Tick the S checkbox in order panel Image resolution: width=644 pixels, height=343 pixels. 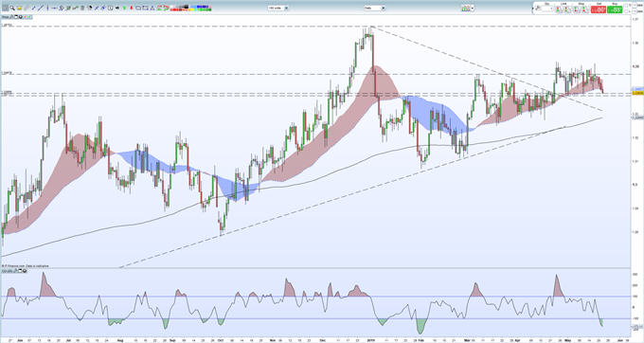pos(626,5)
